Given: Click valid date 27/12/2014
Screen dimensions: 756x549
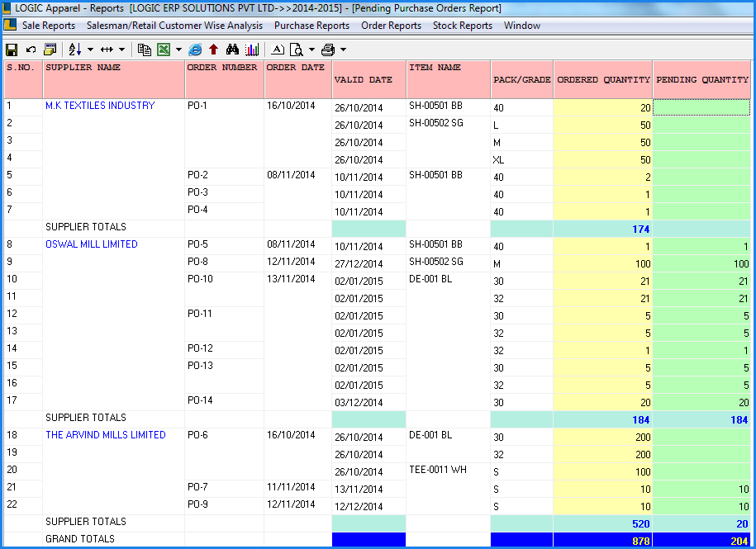Looking at the screenshot, I should coord(359,264).
